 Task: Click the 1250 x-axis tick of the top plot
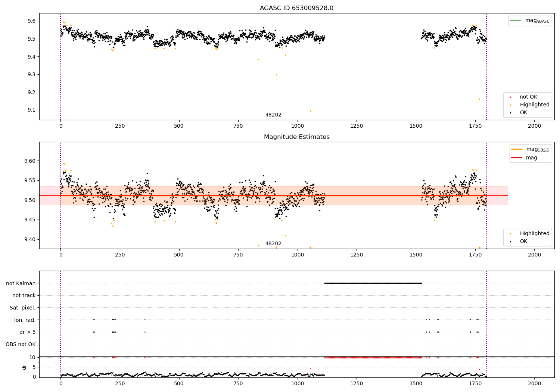(x=357, y=126)
